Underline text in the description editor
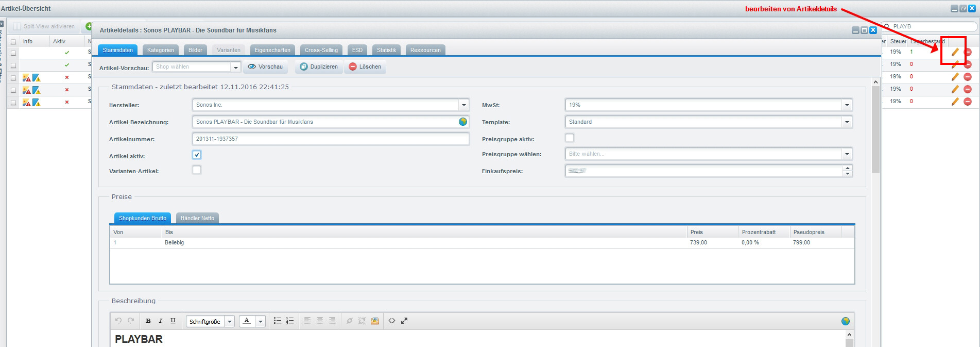The width and height of the screenshot is (980, 347). 173,321
